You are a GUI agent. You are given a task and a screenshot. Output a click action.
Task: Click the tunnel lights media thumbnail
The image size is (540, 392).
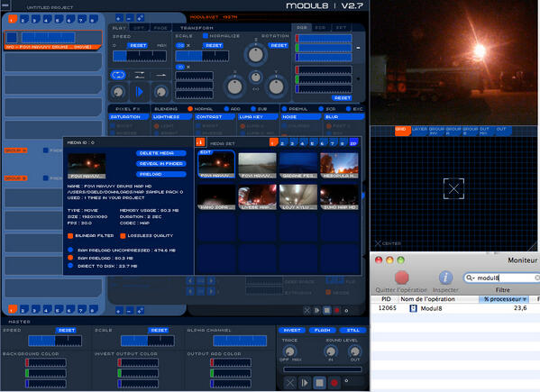298,196
